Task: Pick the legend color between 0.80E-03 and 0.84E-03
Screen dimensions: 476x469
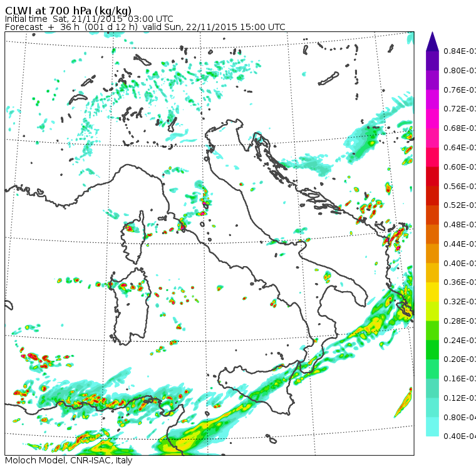Action: pyautogui.click(x=432, y=61)
